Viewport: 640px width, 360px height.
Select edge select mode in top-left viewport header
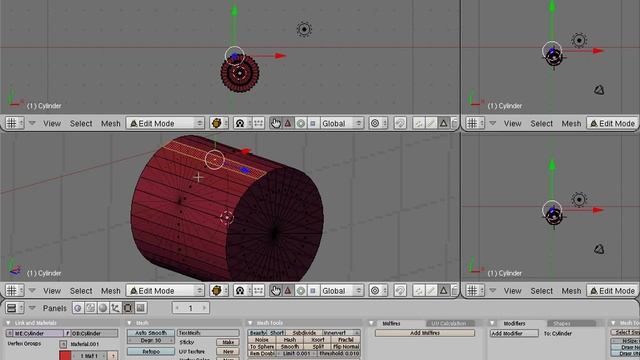(x=431, y=123)
